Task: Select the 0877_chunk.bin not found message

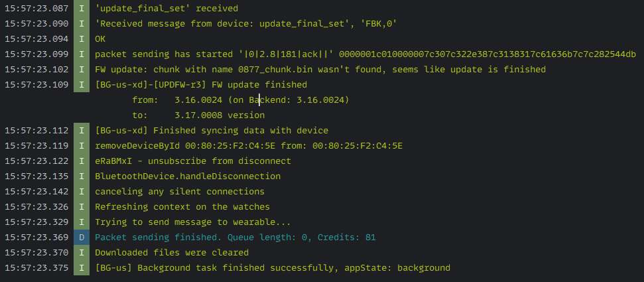Action: [x=320, y=70]
